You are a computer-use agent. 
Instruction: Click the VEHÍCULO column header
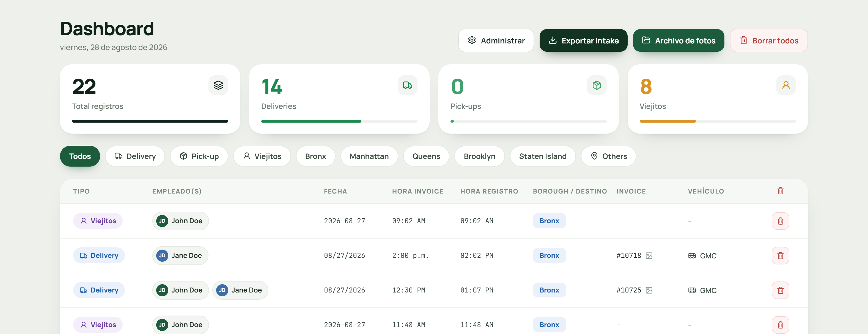[706, 191]
